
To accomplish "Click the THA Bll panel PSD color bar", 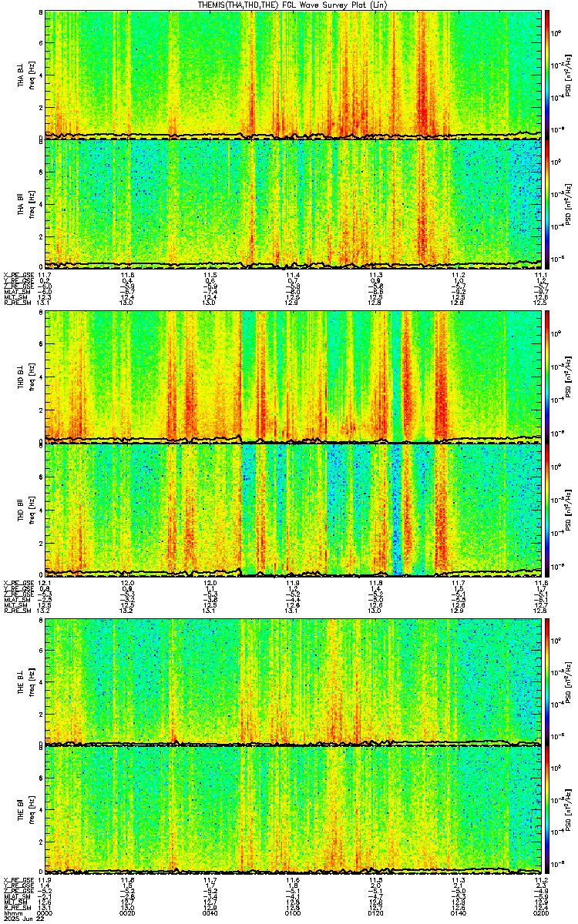I will pyautogui.click(x=546, y=203).
